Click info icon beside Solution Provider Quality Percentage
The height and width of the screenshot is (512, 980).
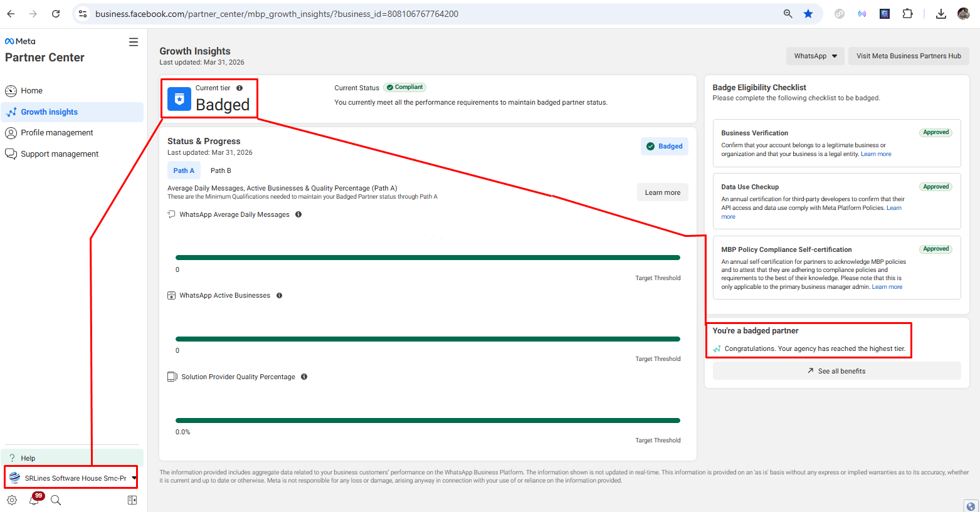point(304,377)
